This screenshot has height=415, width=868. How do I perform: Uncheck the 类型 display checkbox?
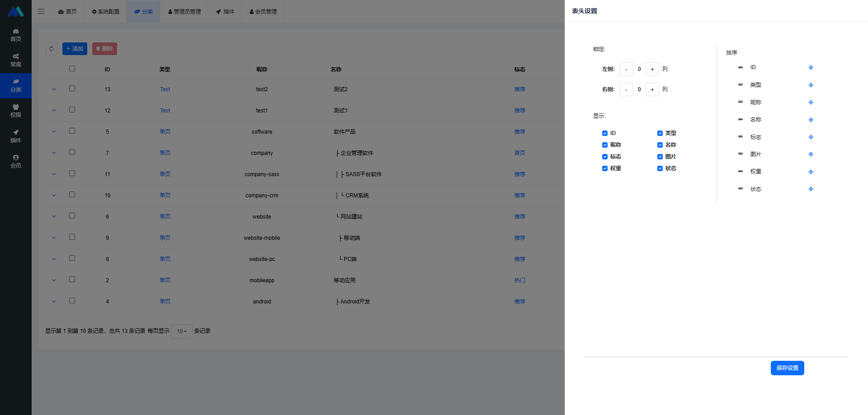pos(660,133)
